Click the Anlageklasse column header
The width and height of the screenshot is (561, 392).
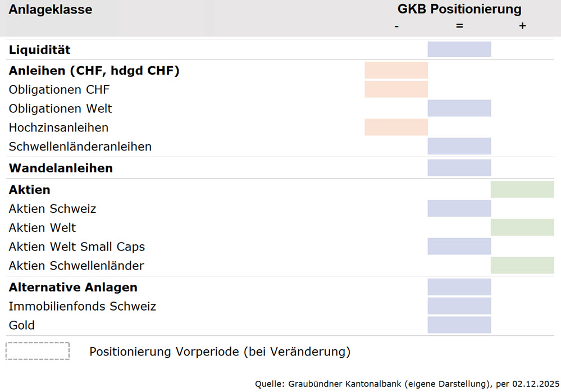pyautogui.click(x=50, y=10)
